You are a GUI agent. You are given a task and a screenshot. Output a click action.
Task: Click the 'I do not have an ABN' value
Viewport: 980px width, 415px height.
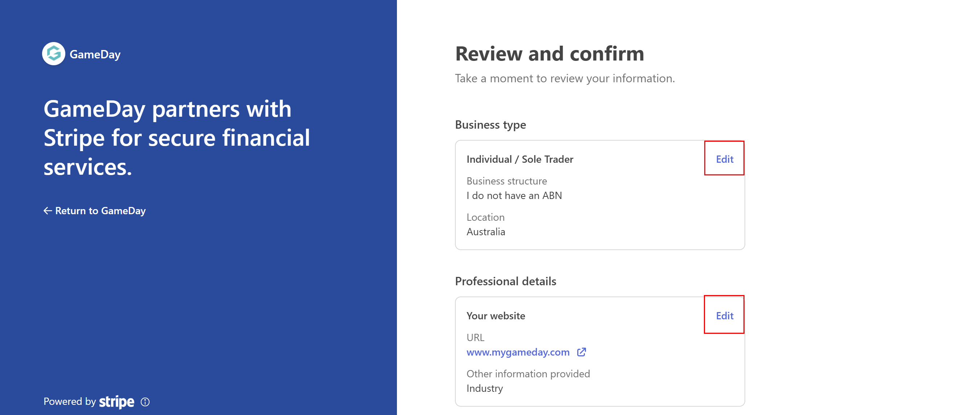(x=514, y=195)
